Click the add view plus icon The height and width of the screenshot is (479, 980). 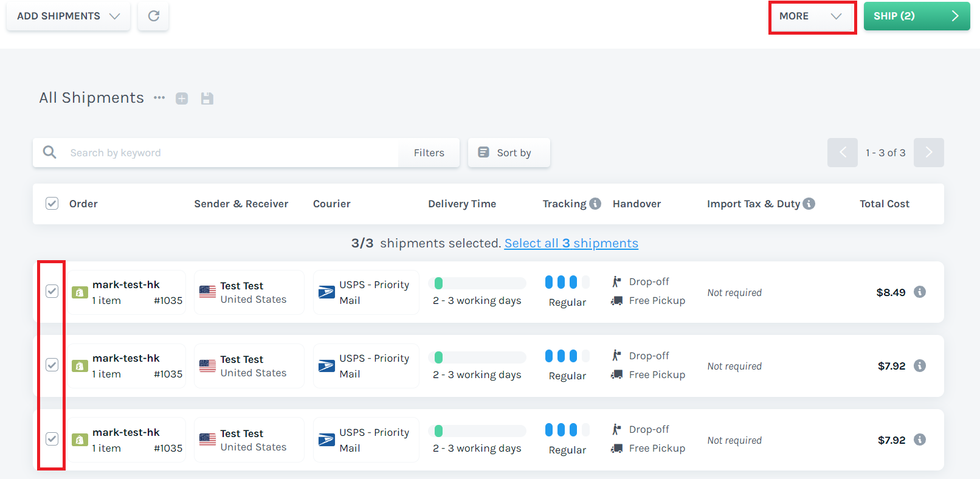pyautogui.click(x=182, y=98)
